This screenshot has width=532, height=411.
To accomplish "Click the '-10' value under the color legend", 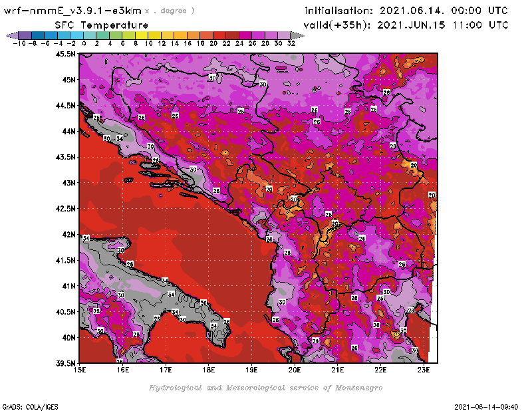I will pyautogui.click(x=19, y=44).
